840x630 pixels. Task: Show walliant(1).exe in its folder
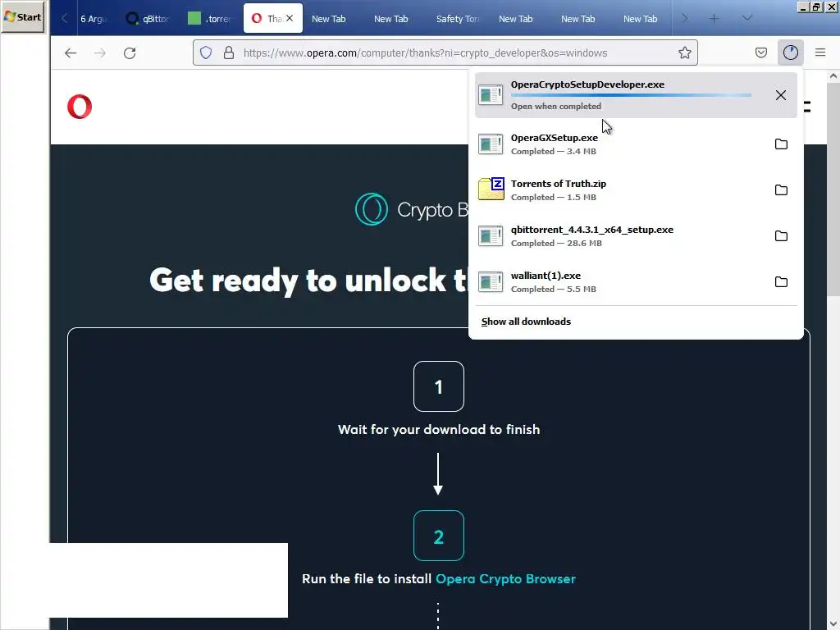pyautogui.click(x=781, y=282)
